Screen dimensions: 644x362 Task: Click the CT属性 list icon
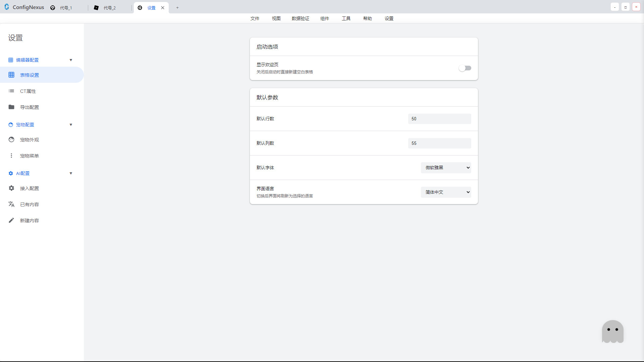(11, 91)
